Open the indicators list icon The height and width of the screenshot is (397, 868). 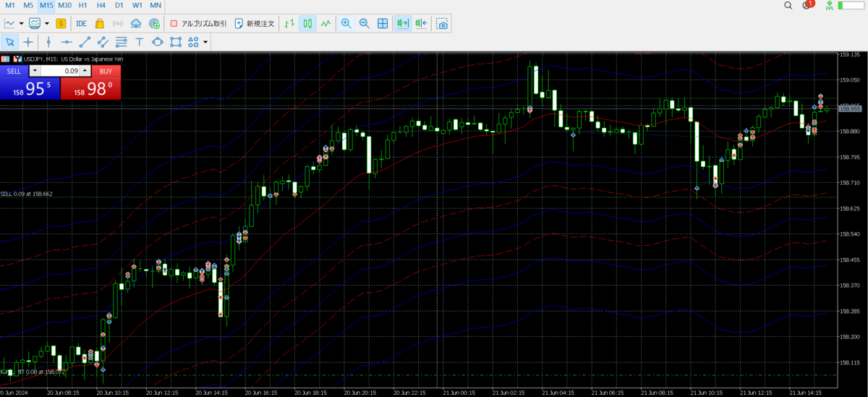coord(35,23)
